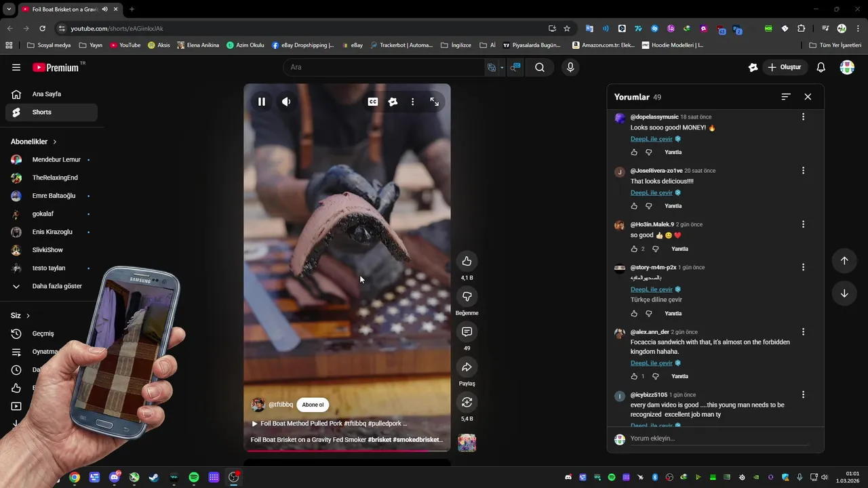The width and height of the screenshot is (868, 488).
Task: Subscribe with the Abone ol button
Action: pos(313,405)
